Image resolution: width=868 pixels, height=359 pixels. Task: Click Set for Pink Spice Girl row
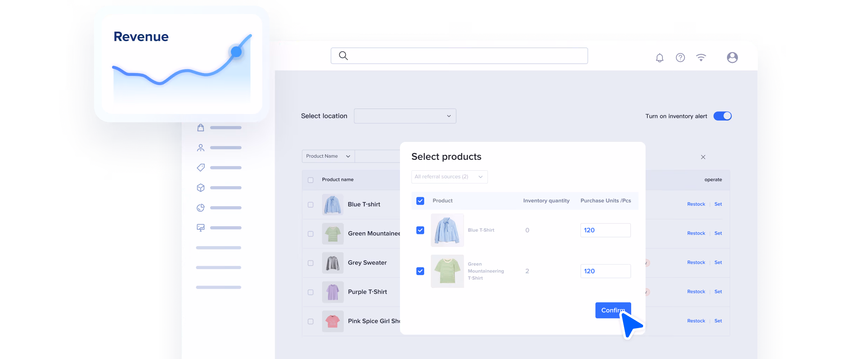[718, 321]
